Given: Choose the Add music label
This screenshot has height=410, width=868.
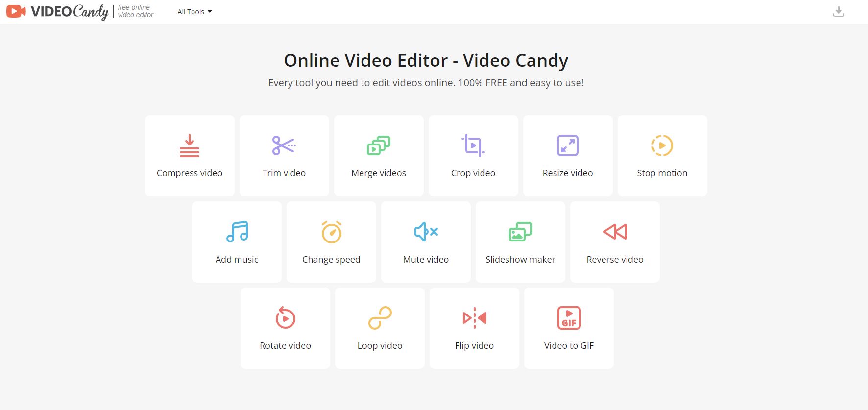Looking at the screenshot, I should click(x=237, y=260).
